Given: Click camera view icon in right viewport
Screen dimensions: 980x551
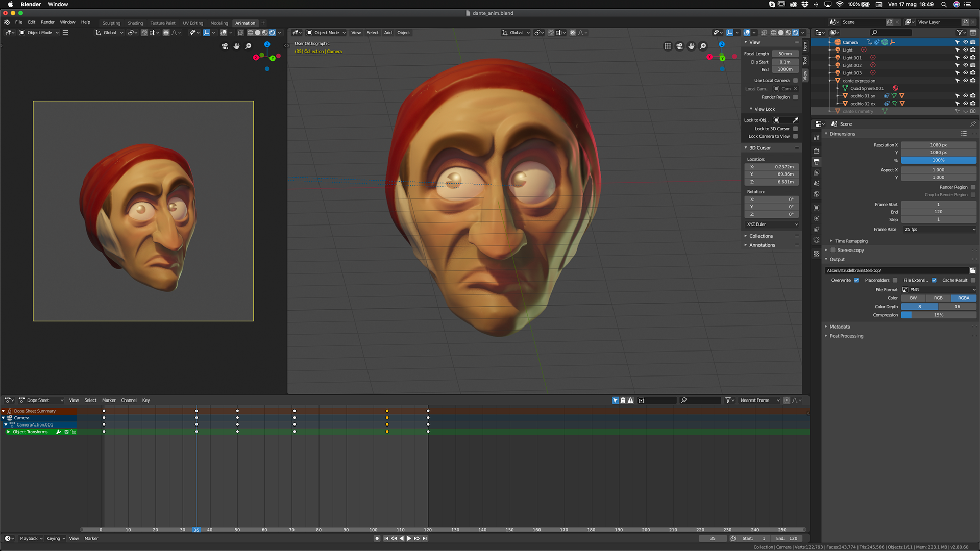Looking at the screenshot, I should click(679, 46).
